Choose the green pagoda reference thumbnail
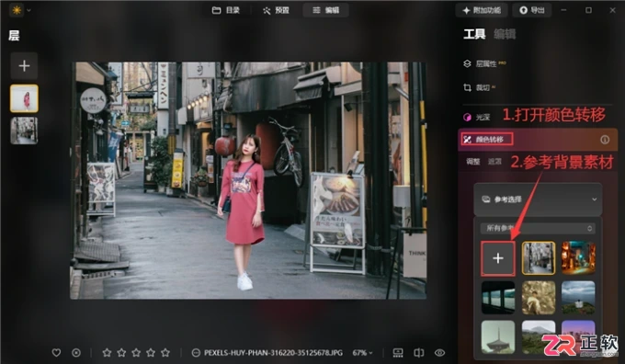Image resolution: width=625 pixels, height=364 pixels. pyautogui.click(x=498, y=337)
